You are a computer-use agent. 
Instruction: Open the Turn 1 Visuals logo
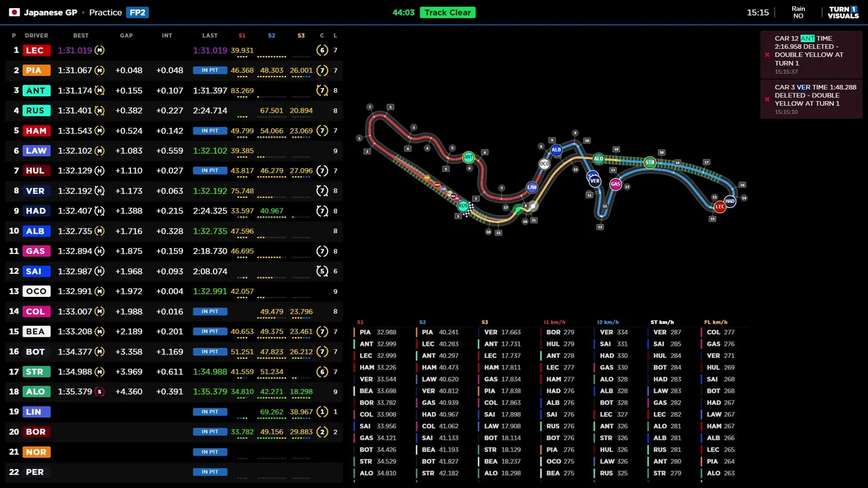[x=843, y=12]
